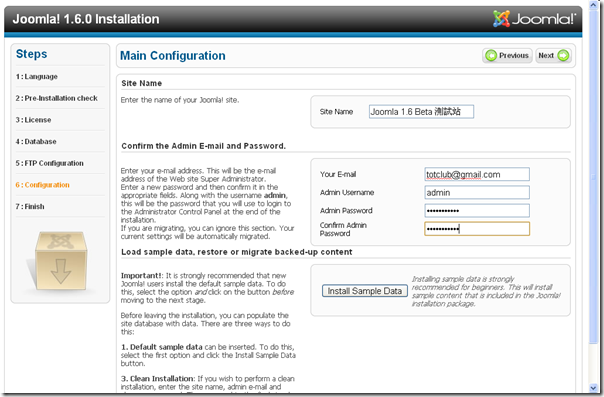Click 'Load sample data, restore or migrate' heading
The image size is (604, 397).
pos(237,252)
